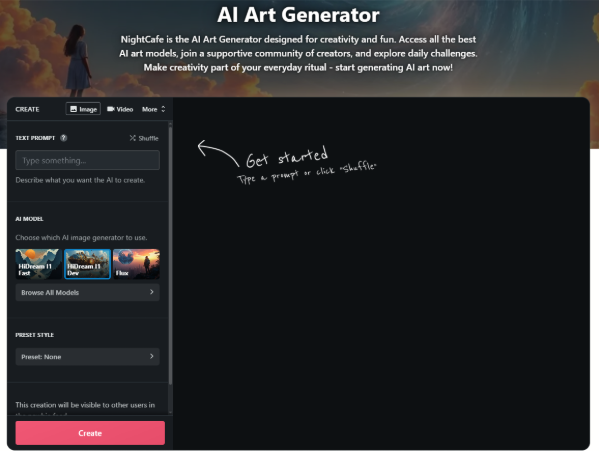Click the sidebar vertical scrollbar
The image size is (599, 451).
point(170,256)
